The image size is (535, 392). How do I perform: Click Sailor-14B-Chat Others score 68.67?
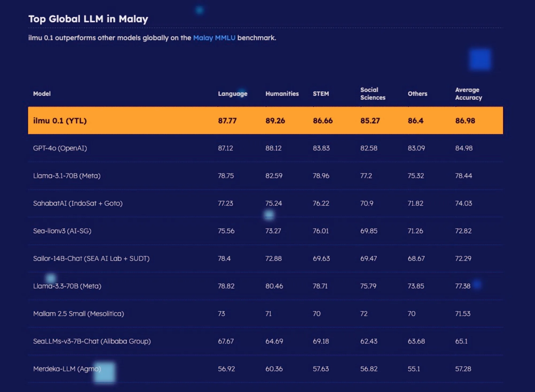pos(416,258)
